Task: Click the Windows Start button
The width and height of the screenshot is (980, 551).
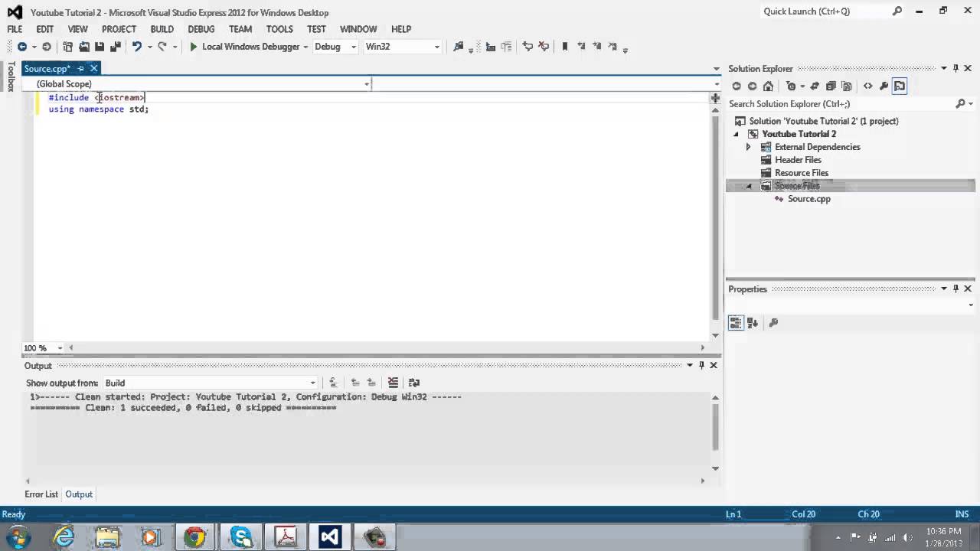Action: (x=18, y=537)
